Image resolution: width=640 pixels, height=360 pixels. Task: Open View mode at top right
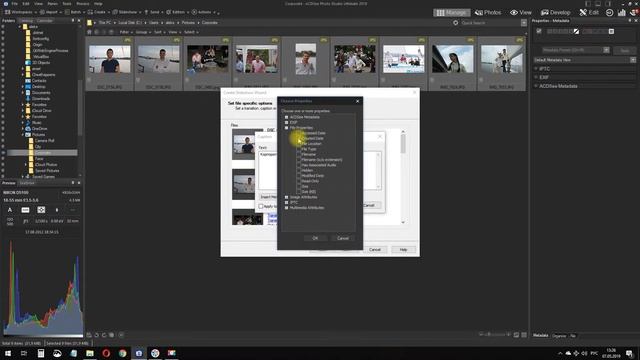click(521, 13)
